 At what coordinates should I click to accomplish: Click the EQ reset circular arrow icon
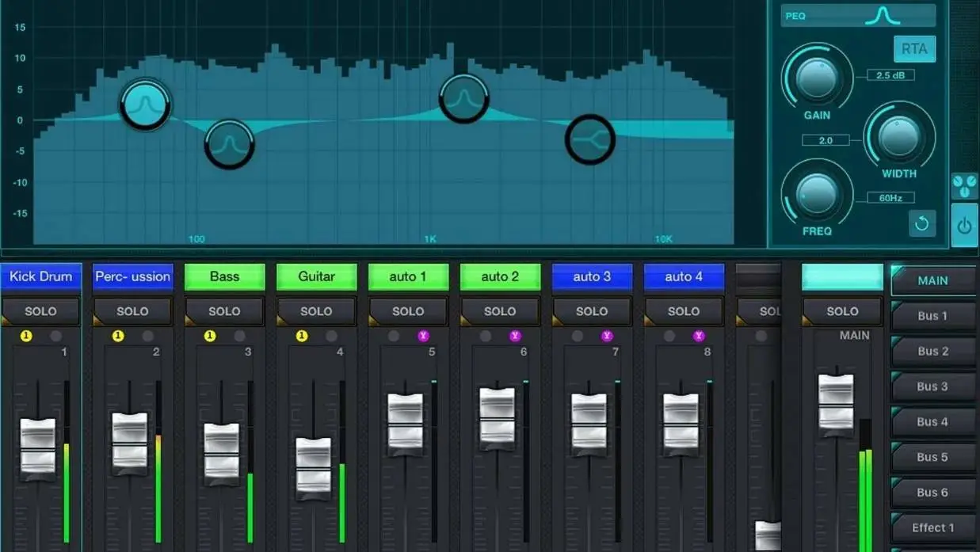(921, 224)
